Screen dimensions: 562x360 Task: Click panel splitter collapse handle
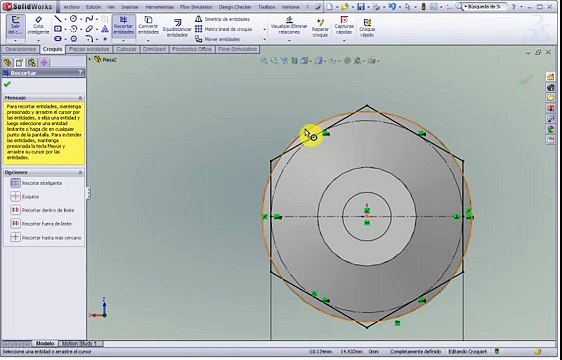(x=88, y=193)
